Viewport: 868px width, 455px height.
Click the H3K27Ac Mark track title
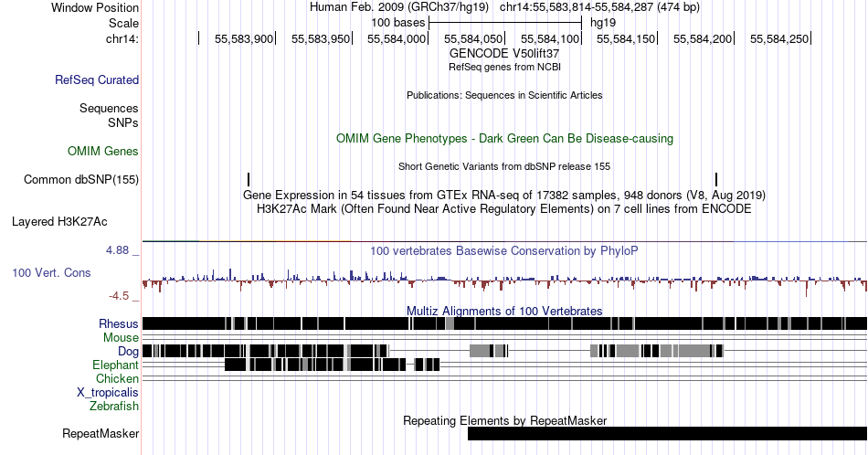point(504,208)
